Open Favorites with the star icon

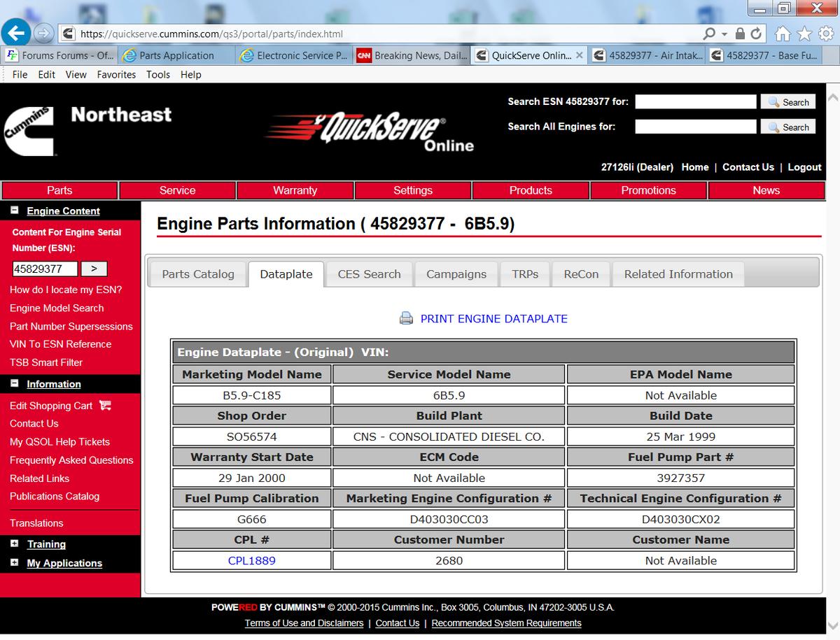click(x=805, y=33)
